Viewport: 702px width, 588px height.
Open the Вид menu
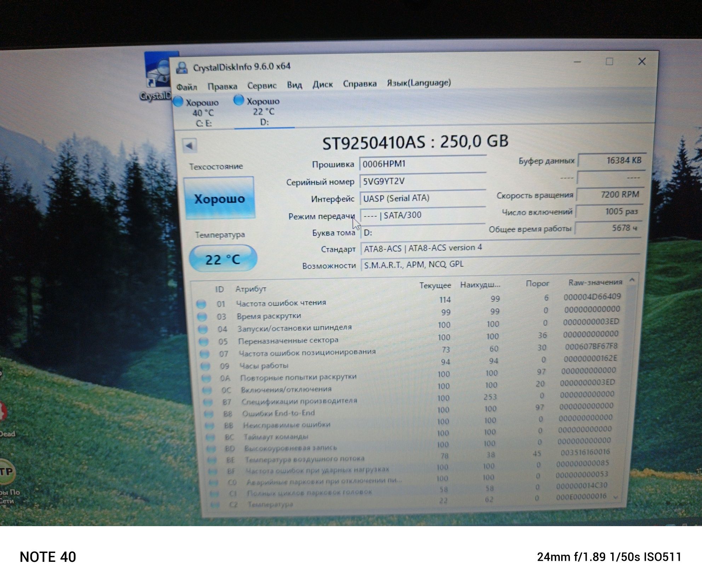[x=294, y=85]
